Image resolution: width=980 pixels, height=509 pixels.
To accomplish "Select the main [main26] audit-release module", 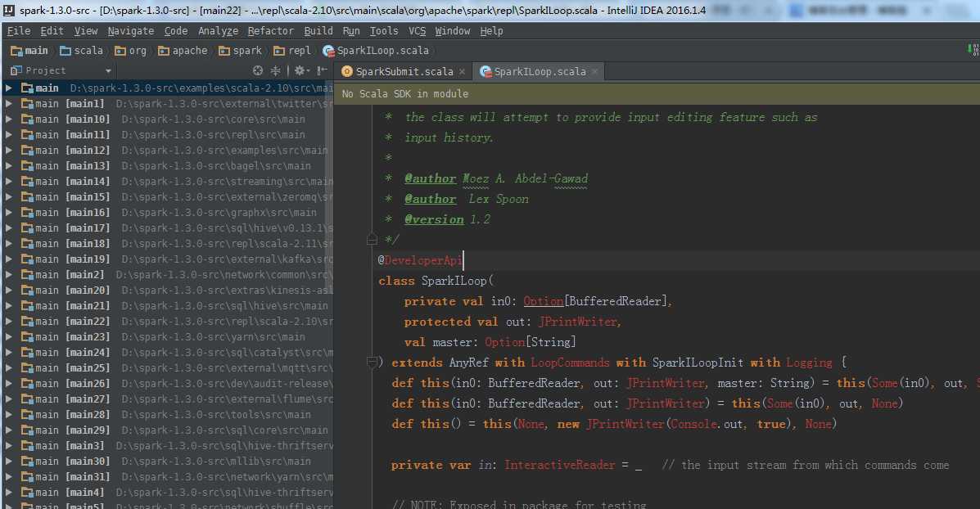I will tap(167, 384).
